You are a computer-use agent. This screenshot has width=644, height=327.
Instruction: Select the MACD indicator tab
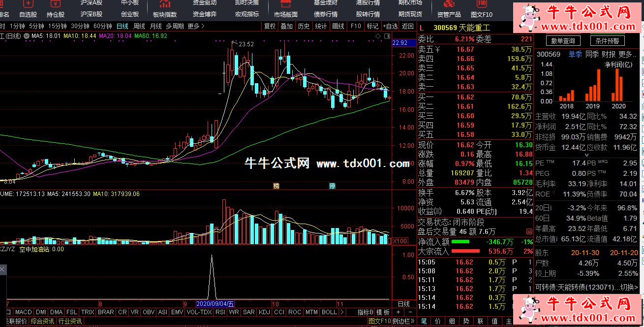[x=23, y=312]
